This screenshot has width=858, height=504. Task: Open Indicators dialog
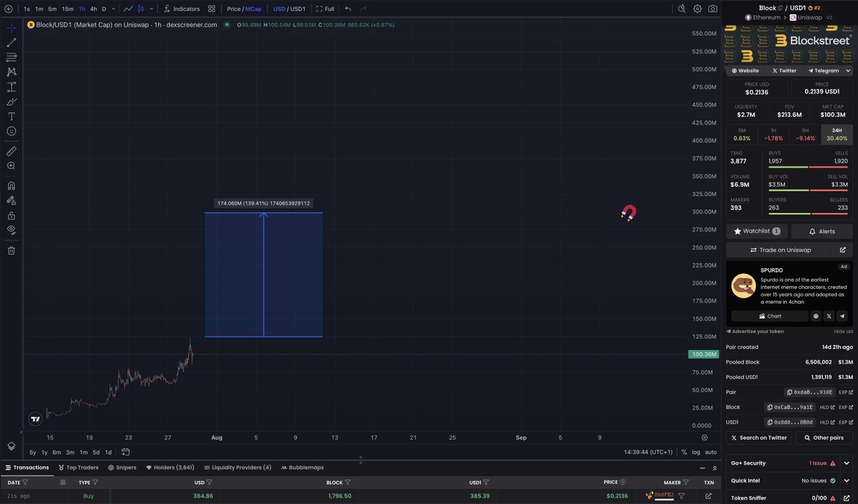tap(182, 9)
